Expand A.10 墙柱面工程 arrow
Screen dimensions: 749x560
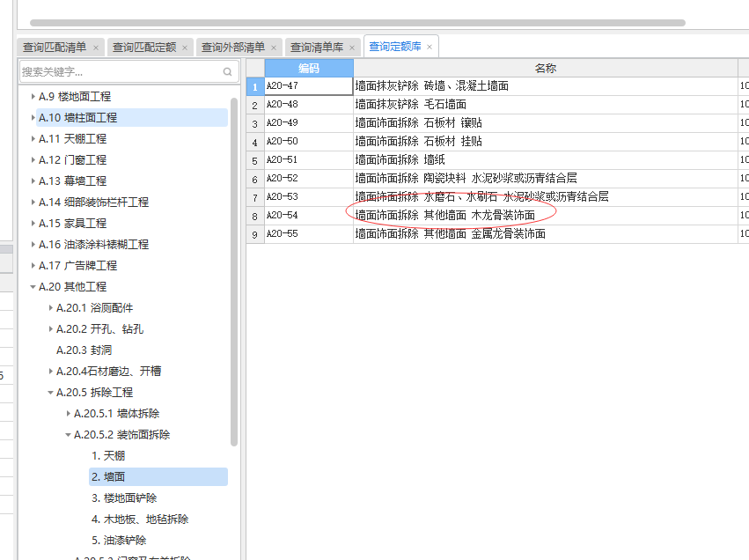pos(33,117)
